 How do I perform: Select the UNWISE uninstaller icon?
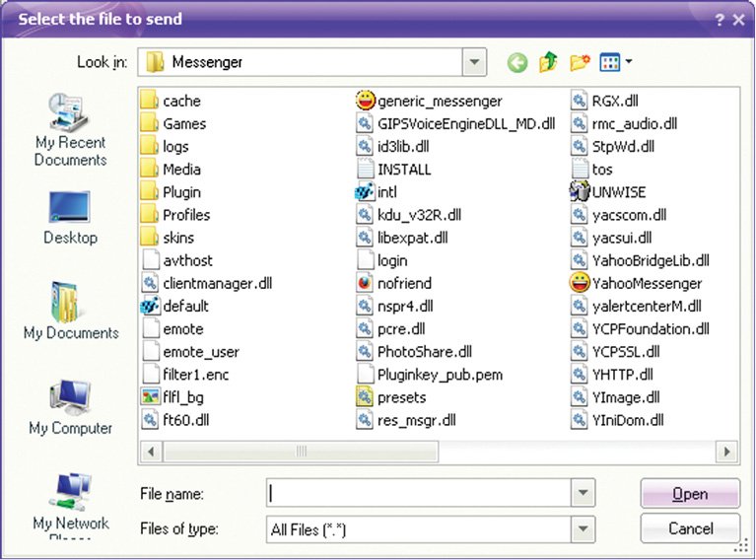pyautogui.click(x=579, y=191)
